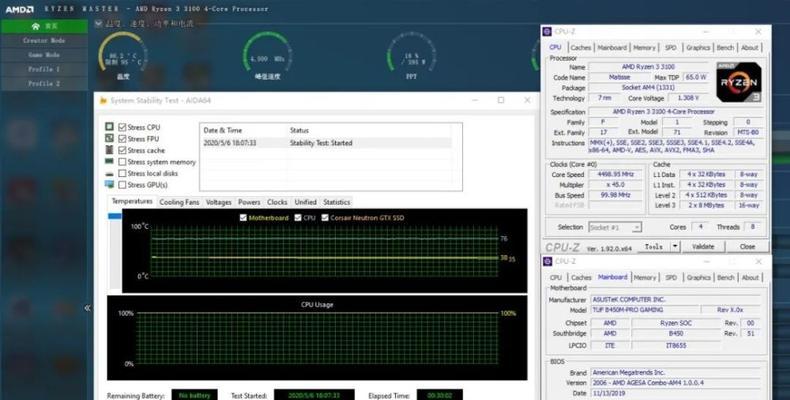Select the Temperatures tab
This screenshot has width=790, height=400.
(132, 202)
